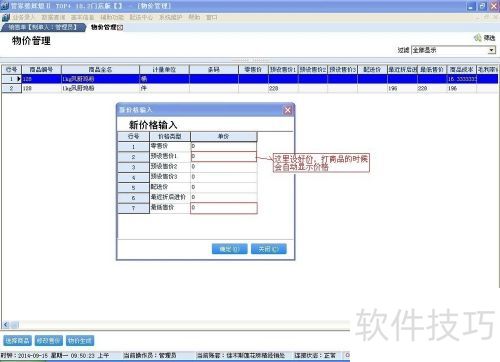Click the 确定 button in the dialog
Viewport: 500px width, 362px height.
230,249
